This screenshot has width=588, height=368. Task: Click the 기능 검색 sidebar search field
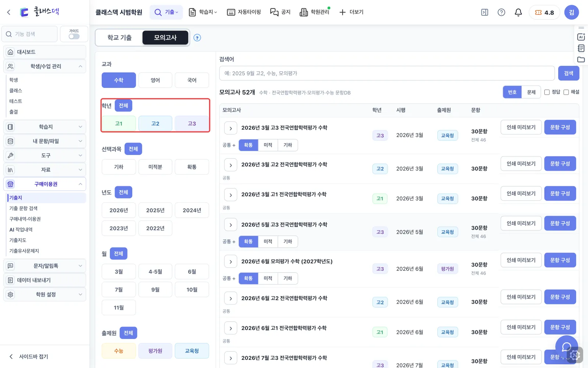[30, 34]
